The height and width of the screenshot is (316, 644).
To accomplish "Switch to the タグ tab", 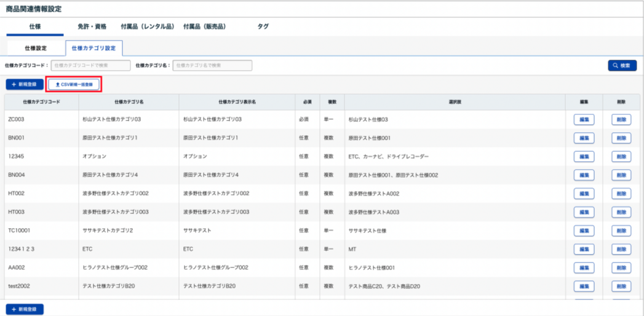I will [263, 26].
